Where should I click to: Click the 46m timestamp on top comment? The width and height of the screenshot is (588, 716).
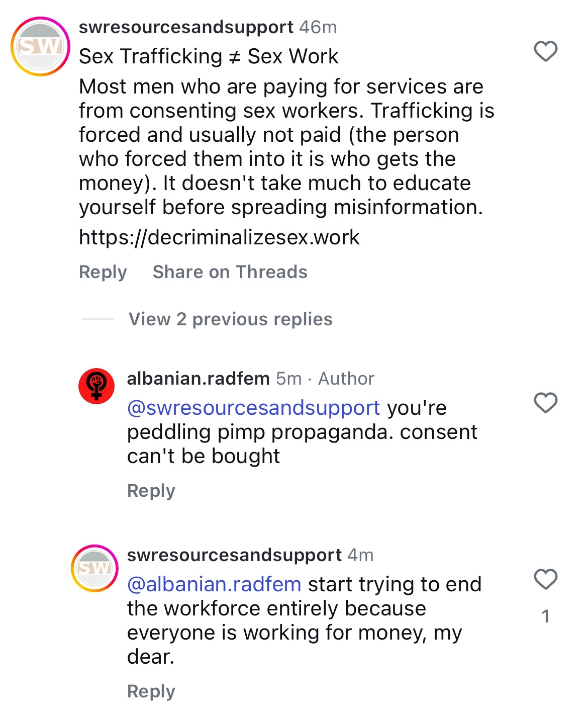pyautogui.click(x=318, y=27)
